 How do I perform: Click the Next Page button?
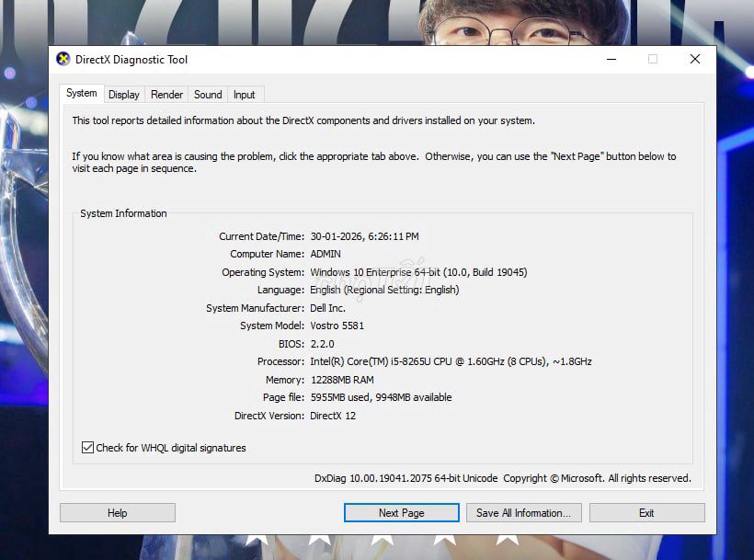click(401, 513)
